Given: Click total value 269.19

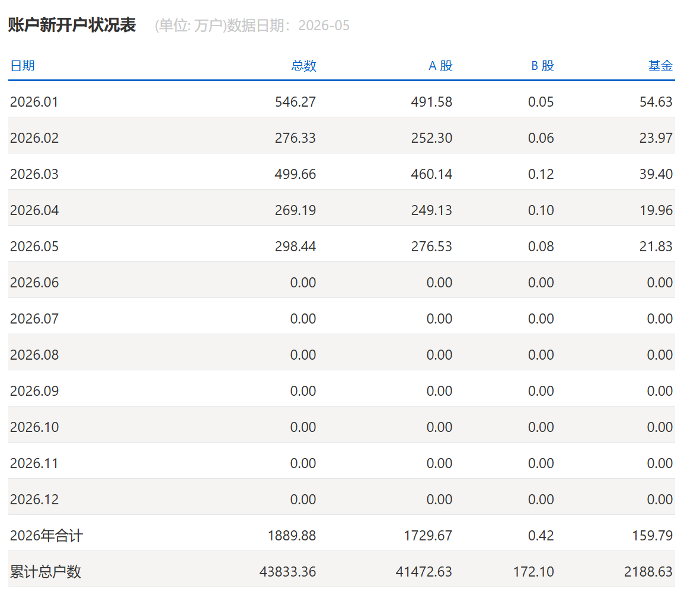Looking at the screenshot, I should (295, 210).
